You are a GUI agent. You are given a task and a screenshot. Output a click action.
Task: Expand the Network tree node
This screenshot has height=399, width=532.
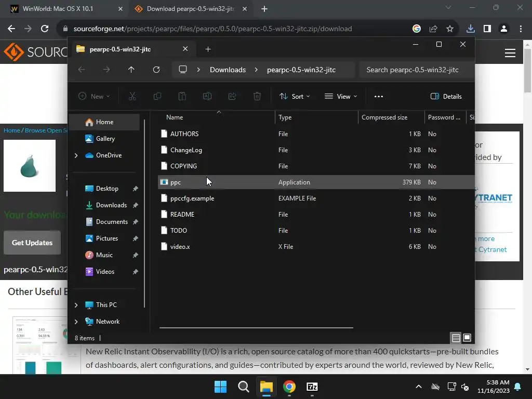pyautogui.click(x=76, y=322)
